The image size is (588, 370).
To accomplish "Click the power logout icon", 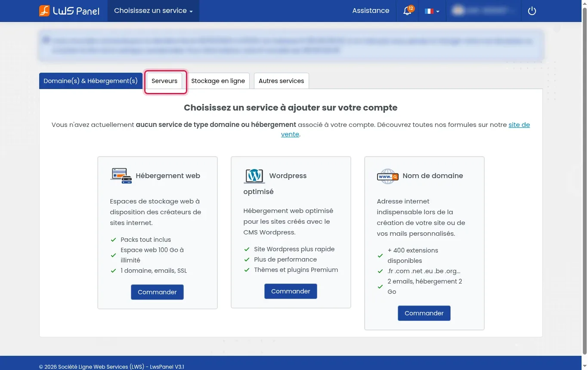I will (x=532, y=11).
